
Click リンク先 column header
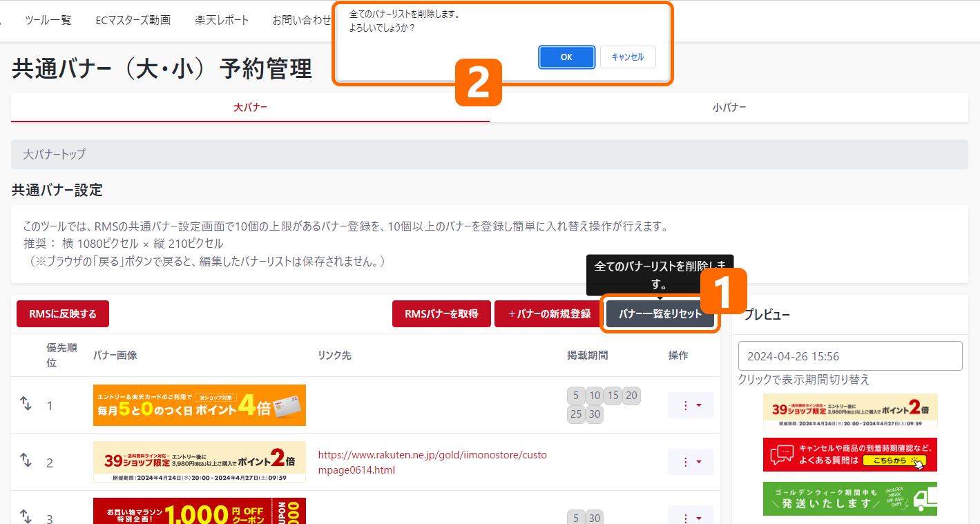[x=334, y=355]
